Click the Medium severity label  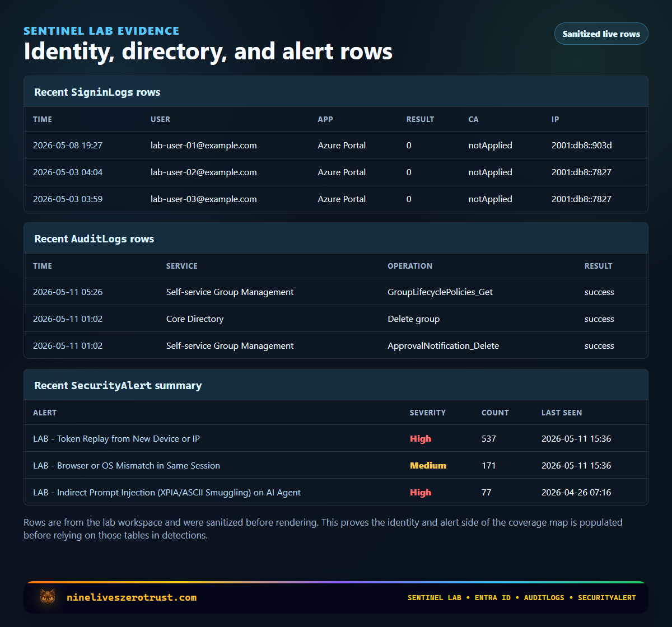(x=428, y=465)
